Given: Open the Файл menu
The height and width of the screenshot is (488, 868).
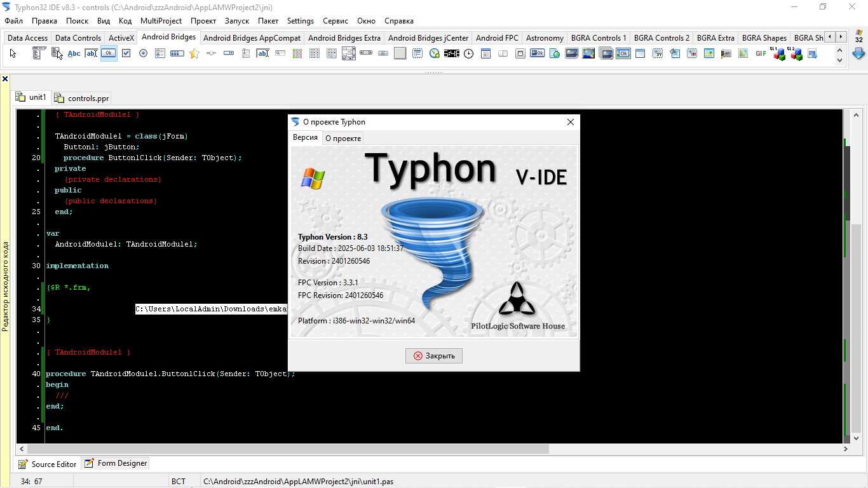Looking at the screenshot, I should [x=13, y=21].
